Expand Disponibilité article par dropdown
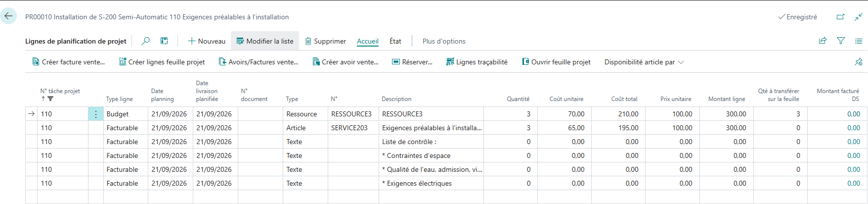 [x=644, y=62]
